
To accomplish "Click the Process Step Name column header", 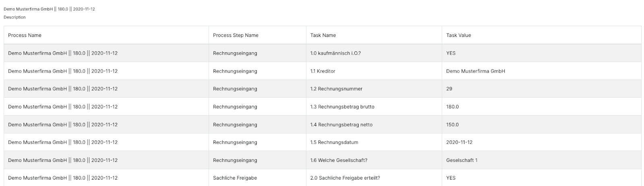I will point(257,35).
